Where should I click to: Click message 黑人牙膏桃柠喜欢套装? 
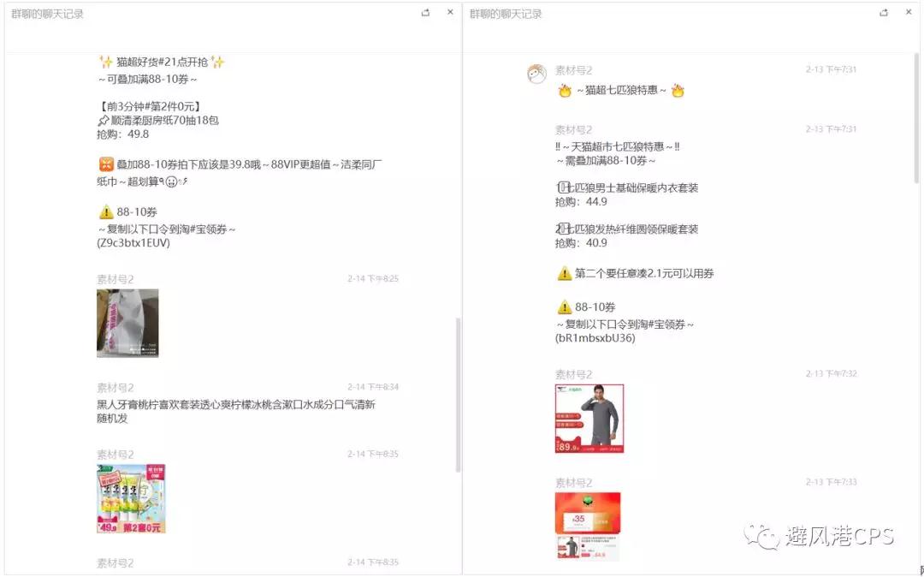pos(236,412)
